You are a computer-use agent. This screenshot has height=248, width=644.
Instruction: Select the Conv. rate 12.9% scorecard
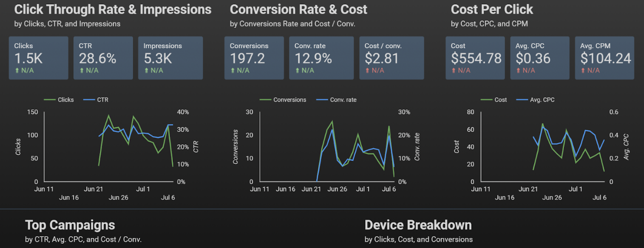click(321, 58)
